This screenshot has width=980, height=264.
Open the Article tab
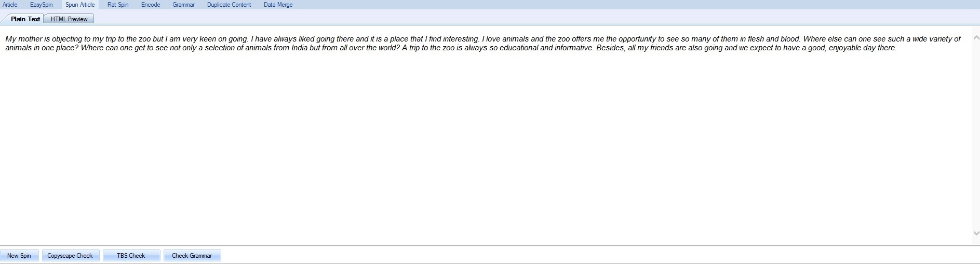(x=10, y=5)
